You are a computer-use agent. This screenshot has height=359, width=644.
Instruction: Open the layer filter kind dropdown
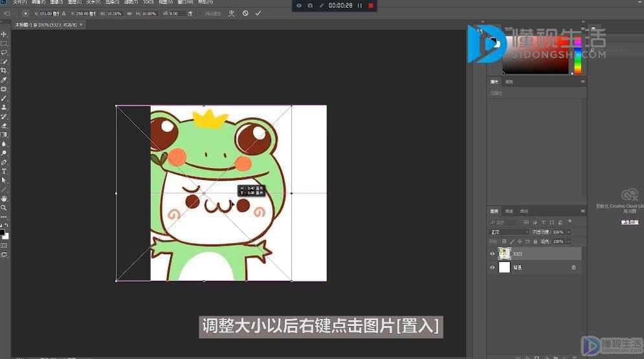pyautogui.click(x=504, y=223)
